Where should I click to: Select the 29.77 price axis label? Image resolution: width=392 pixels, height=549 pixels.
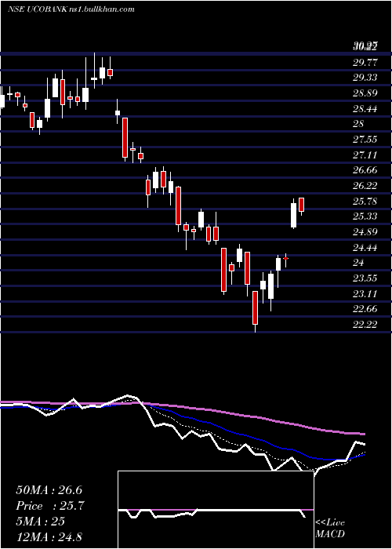[x=365, y=62]
